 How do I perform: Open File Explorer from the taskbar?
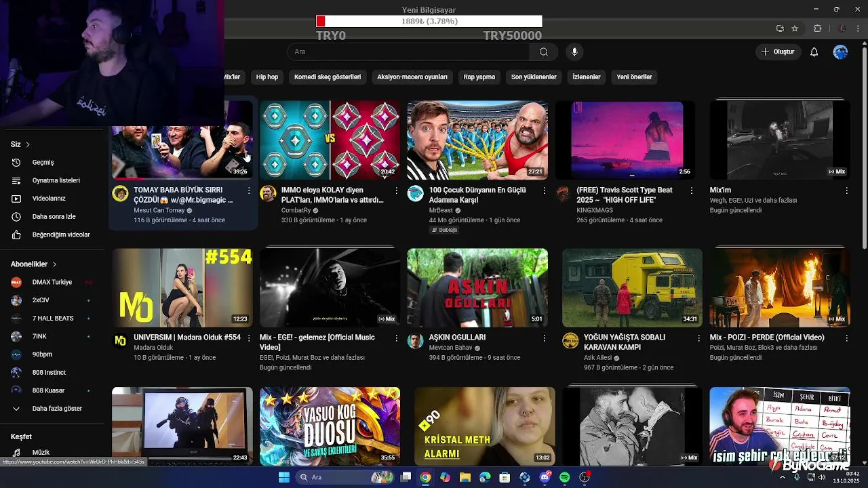pyautogui.click(x=465, y=477)
